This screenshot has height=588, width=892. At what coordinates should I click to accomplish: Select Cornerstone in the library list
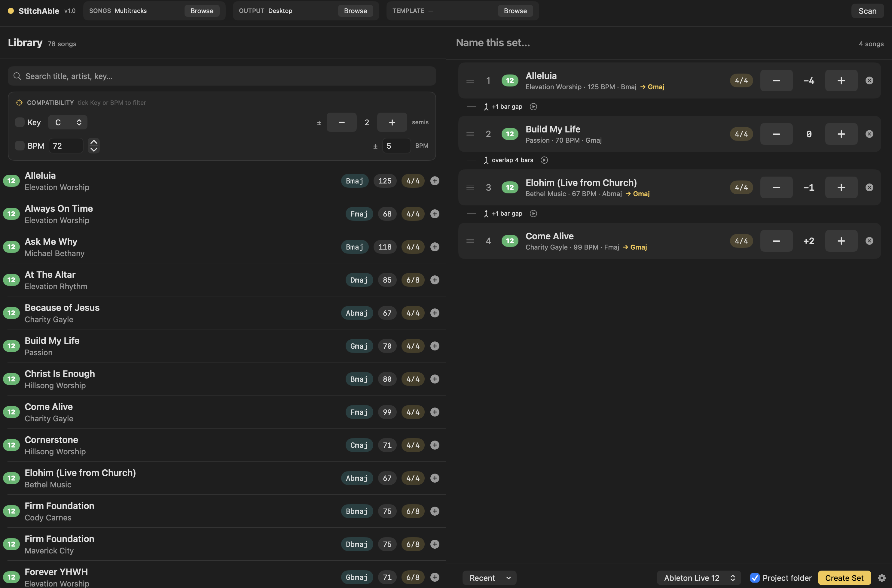click(x=223, y=445)
